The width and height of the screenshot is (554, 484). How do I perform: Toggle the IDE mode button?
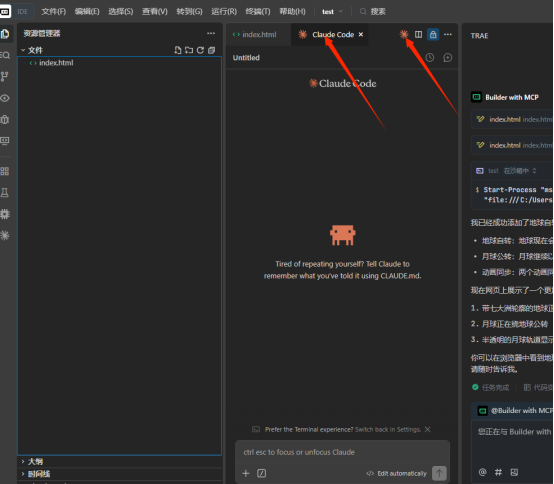point(22,12)
